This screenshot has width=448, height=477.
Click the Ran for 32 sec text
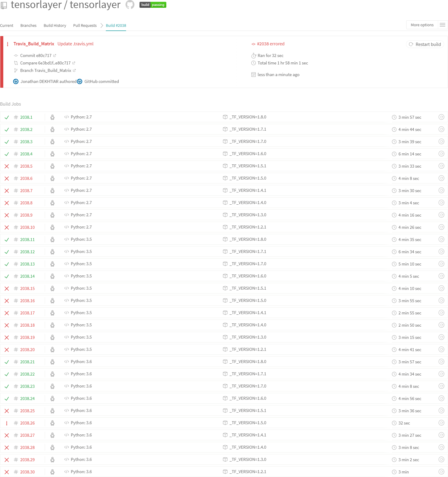point(271,55)
